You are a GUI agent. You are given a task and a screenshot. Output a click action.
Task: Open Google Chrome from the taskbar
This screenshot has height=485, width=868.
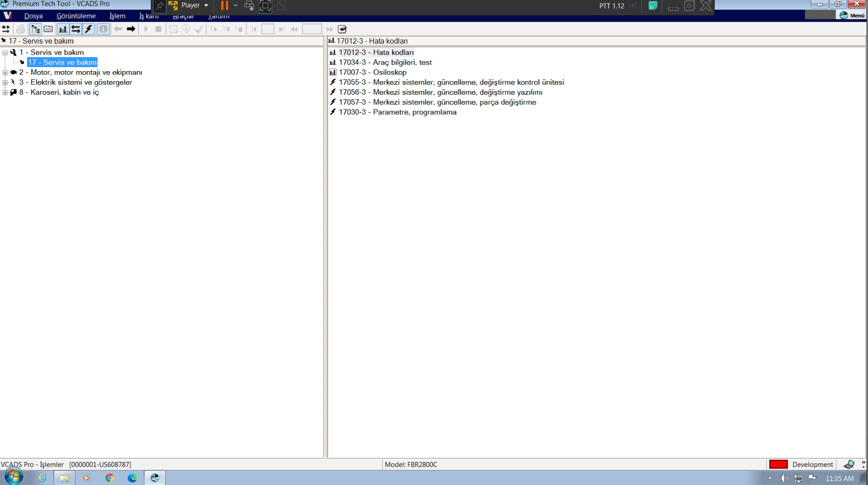[109, 478]
